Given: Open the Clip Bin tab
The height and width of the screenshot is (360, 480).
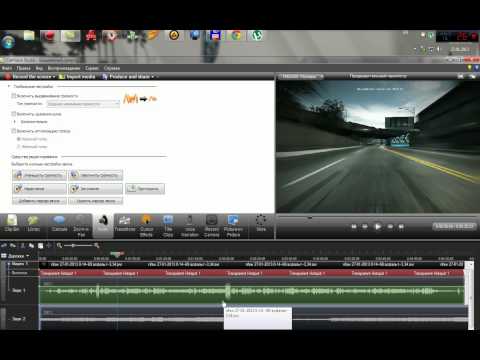Looking at the screenshot, I should click(x=12, y=224).
